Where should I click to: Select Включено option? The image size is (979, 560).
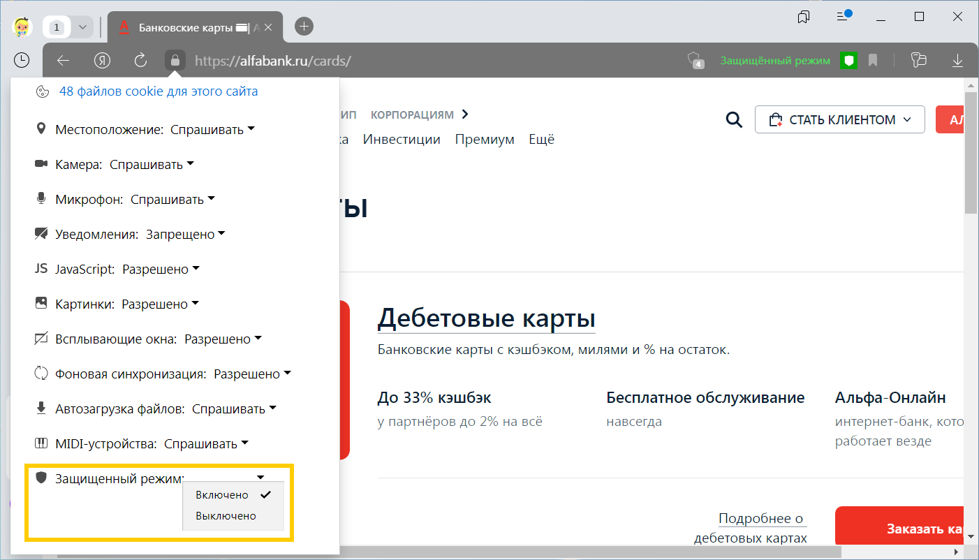[x=233, y=494]
